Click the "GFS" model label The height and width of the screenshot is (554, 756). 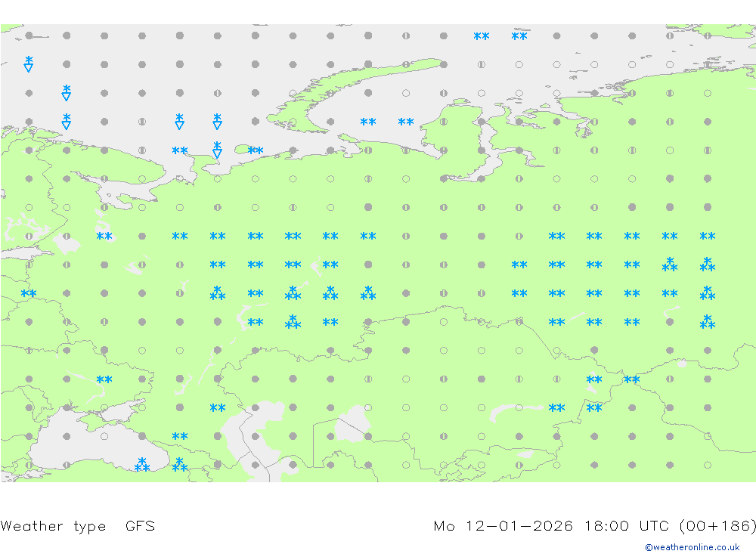click(140, 525)
